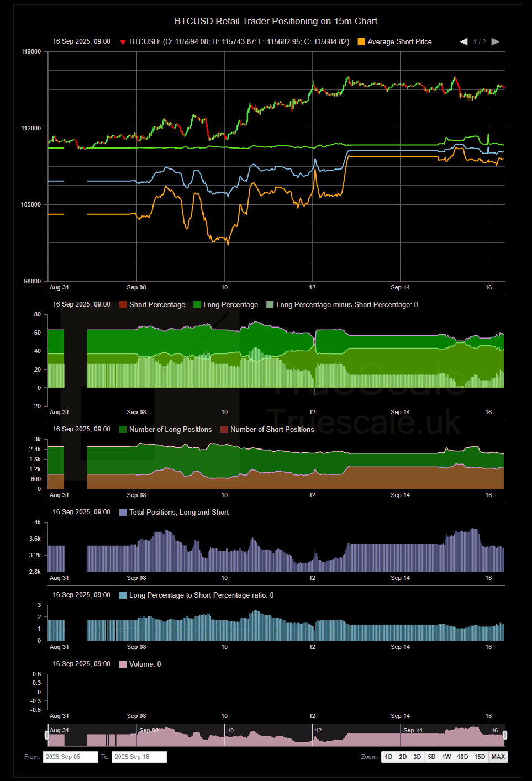Screen dimensions: 532x781
Task: Toggle Long to Short Percentage ratio legend
Action: pos(123,595)
